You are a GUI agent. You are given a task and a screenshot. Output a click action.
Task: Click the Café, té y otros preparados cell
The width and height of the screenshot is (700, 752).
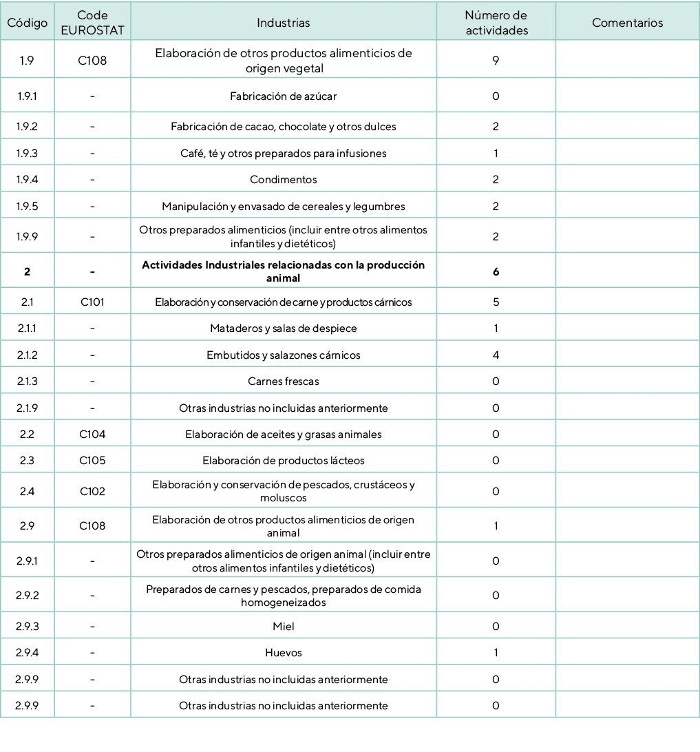pos(283,153)
